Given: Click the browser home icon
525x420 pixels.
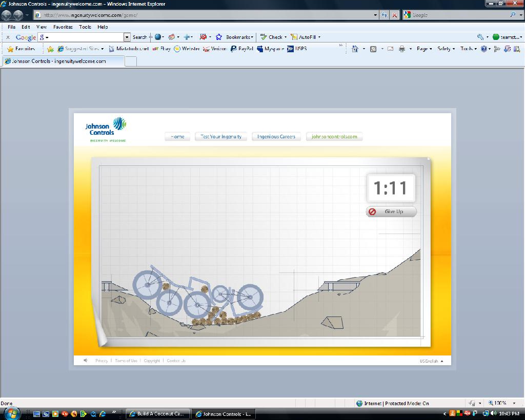Looking at the screenshot, I should point(355,49).
